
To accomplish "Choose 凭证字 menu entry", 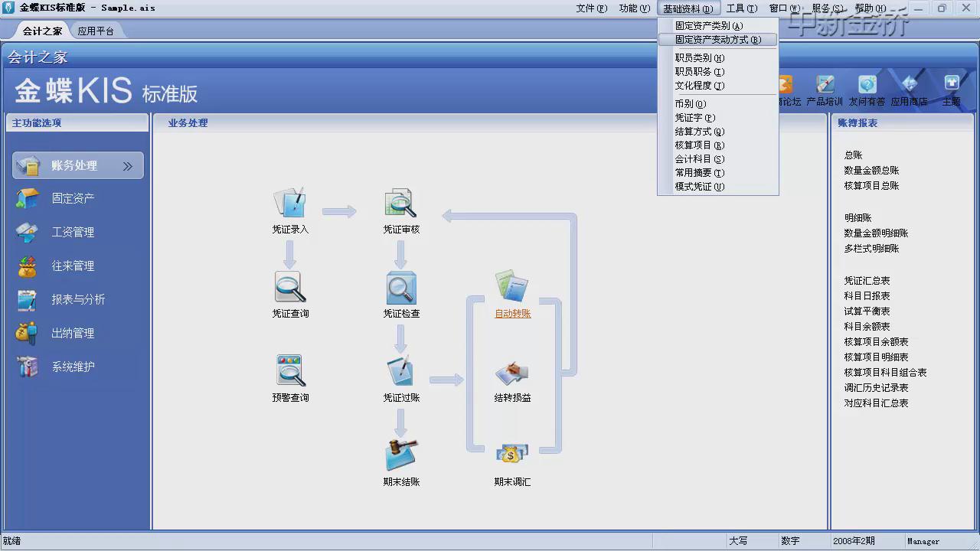I will [x=718, y=118].
